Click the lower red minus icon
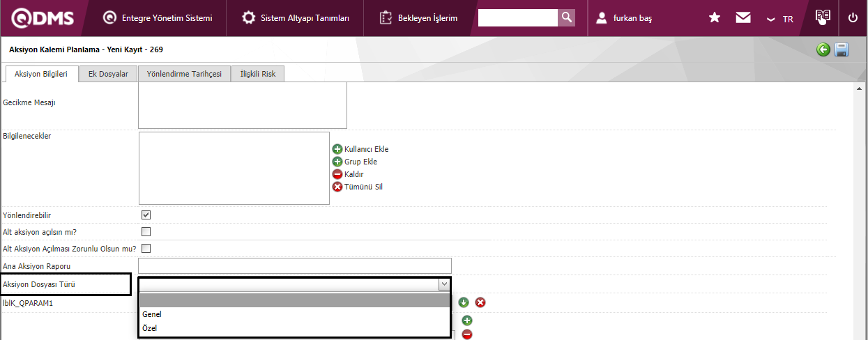Viewport: 868px width, 340px height. [x=467, y=334]
